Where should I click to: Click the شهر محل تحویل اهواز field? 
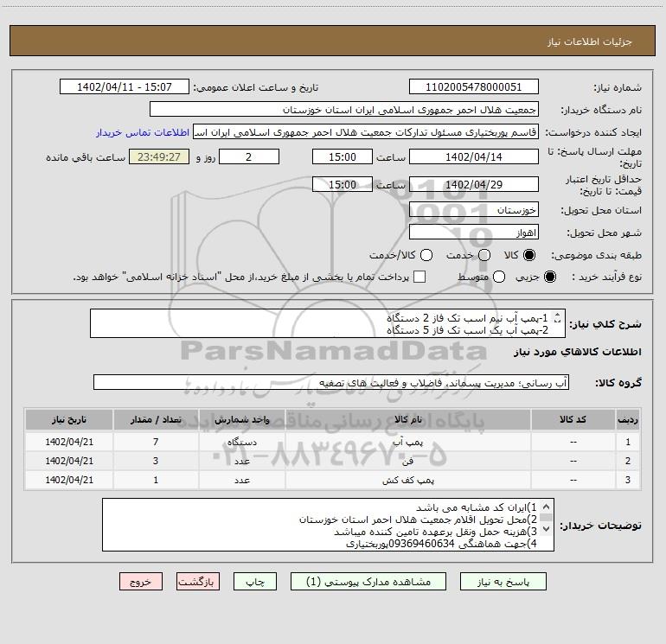[x=474, y=233]
